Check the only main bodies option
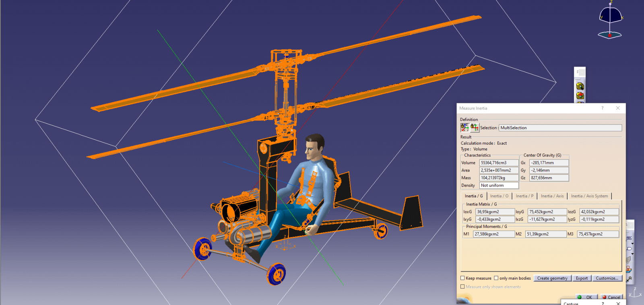The height and width of the screenshot is (305, 644). coord(496,278)
